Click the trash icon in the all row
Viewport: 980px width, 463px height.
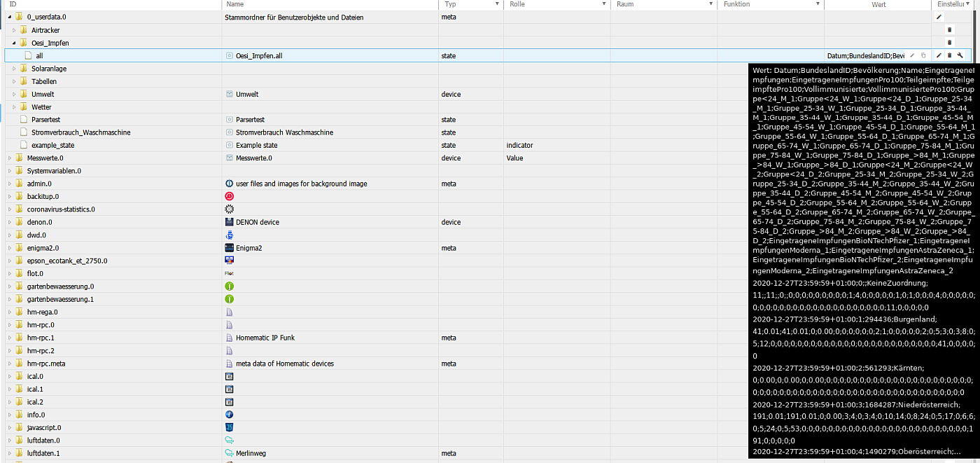[949, 55]
